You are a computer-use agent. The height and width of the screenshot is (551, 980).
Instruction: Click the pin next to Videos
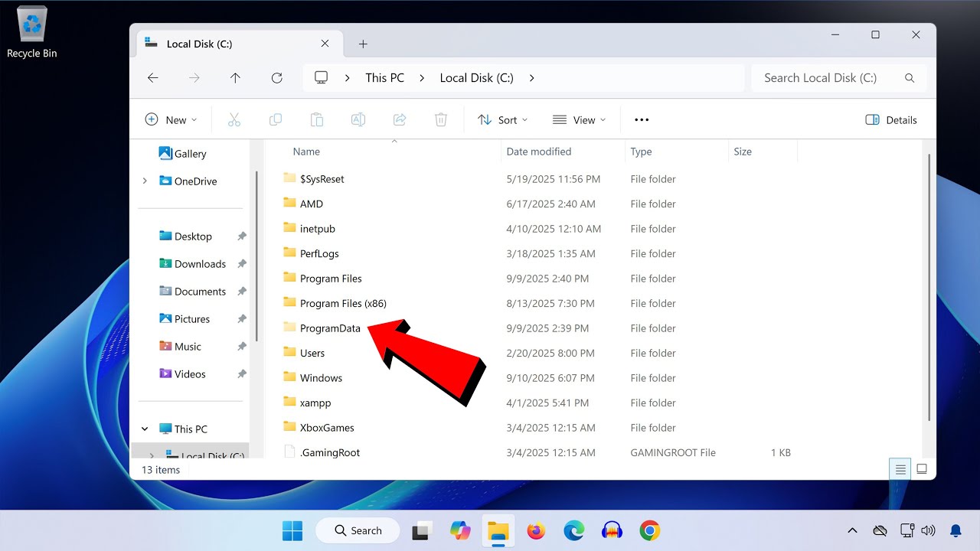click(x=242, y=374)
